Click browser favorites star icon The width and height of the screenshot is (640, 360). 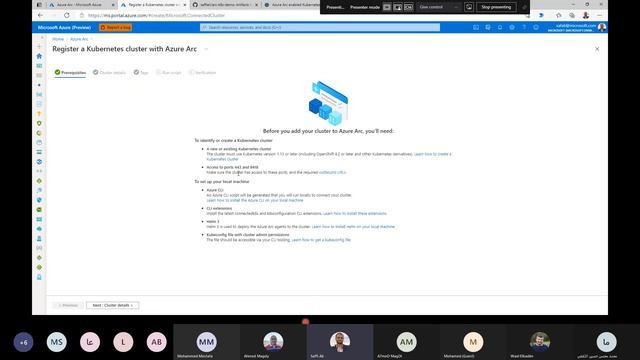(x=559, y=15)
